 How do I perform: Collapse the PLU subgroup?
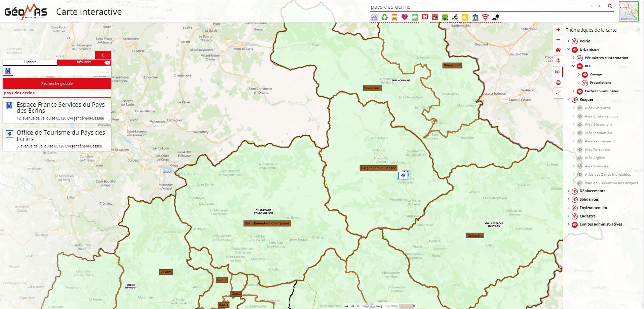(574, 66)
